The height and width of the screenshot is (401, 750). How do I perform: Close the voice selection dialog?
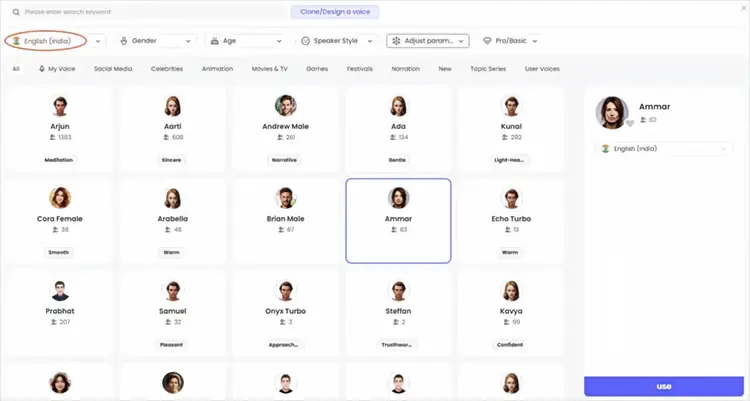(x=744, y=8)
